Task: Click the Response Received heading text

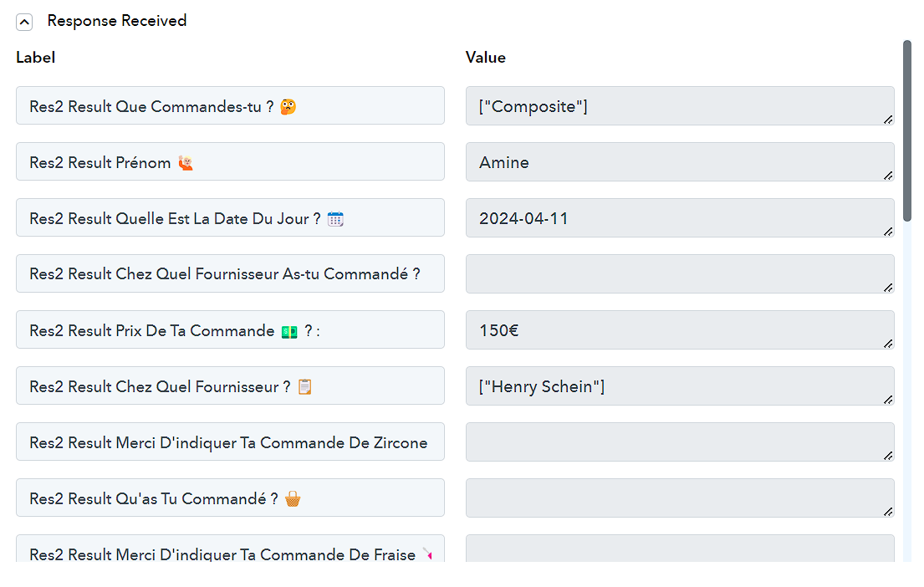Action: (x=117, y=21)
